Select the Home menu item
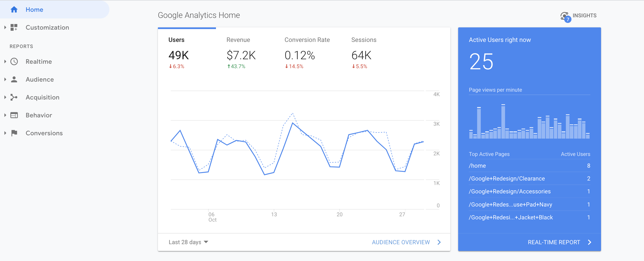Viewport: 644px width, 261px height. [x=55, y=10]
